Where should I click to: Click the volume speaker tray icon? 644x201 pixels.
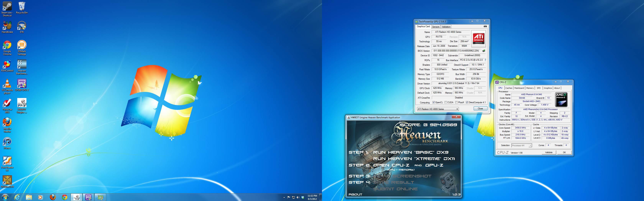[x=298, y=198]
